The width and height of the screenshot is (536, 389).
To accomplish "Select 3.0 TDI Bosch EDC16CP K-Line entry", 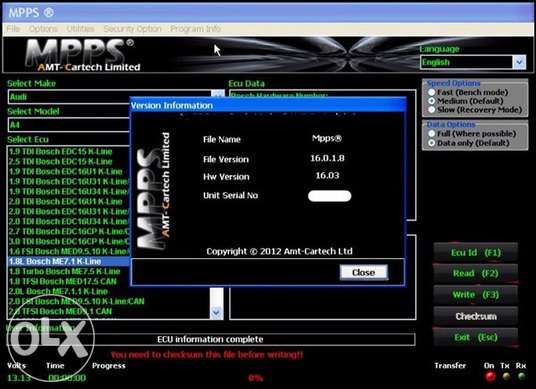I will [68, 241].
